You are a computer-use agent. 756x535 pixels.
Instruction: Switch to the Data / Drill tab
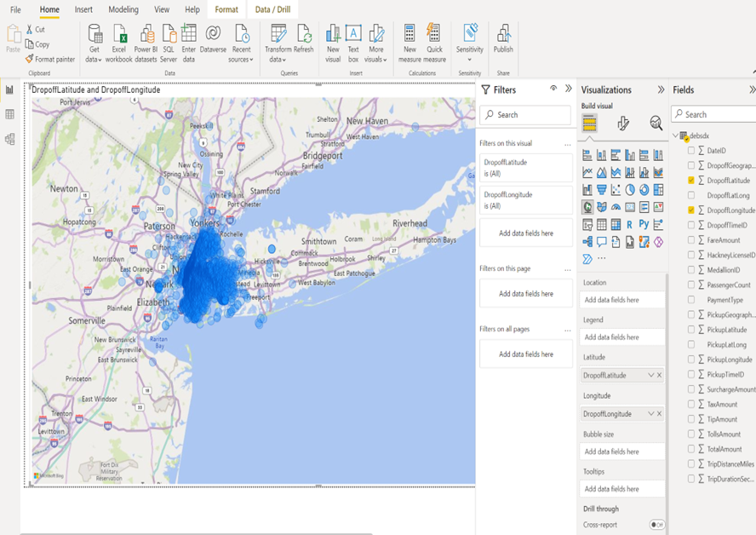point(272,9)
